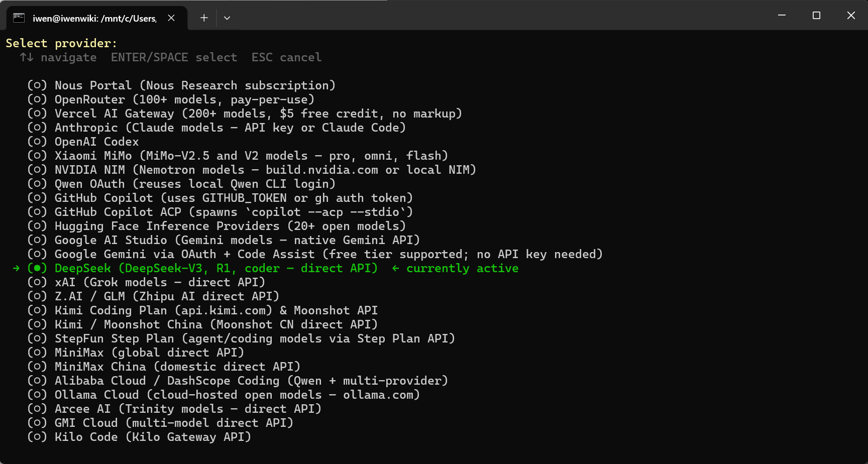Click the terminal icon in the tab
The image size is (868, 464).
click(19, 18)
